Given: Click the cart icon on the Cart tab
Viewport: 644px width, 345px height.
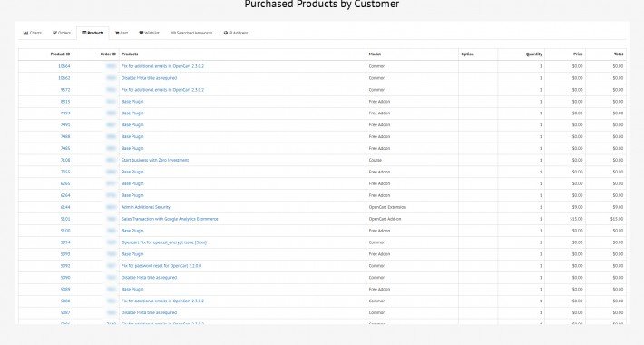Looking at the screenshot, I should (117, 33).
